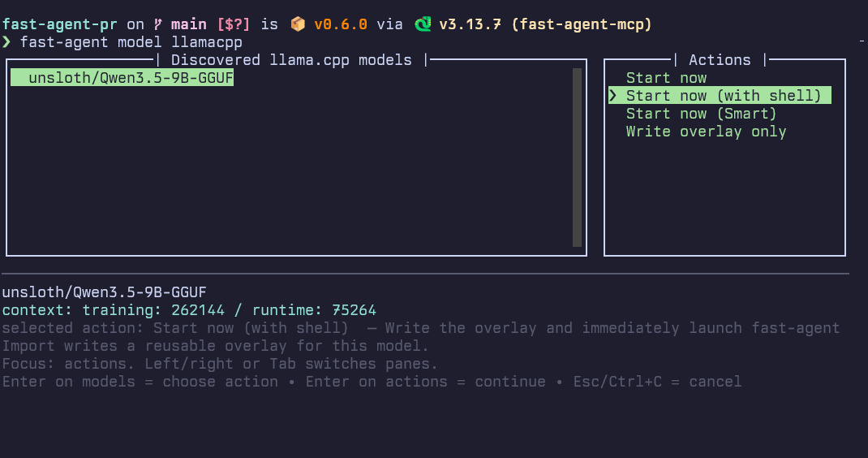Image resolution: width=868 pixels, height=458 pixels.
Task: Select the "Write overlay only" action
Action: coord(706,132)
